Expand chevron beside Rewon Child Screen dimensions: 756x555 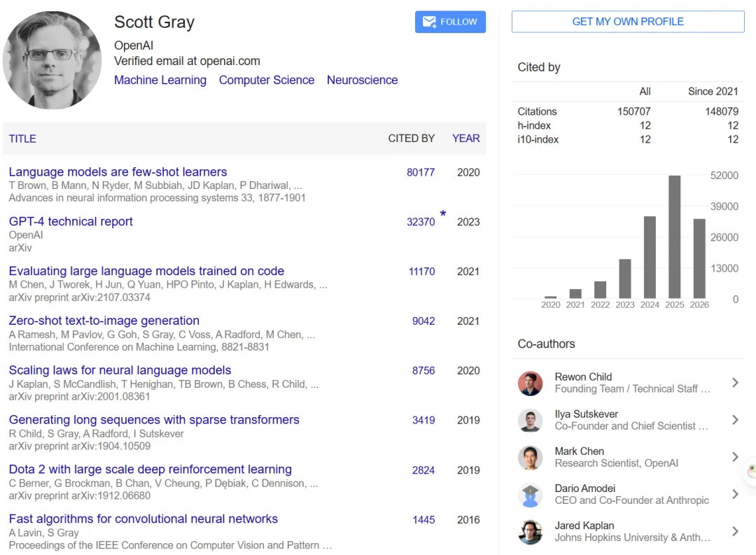point(735,383)
